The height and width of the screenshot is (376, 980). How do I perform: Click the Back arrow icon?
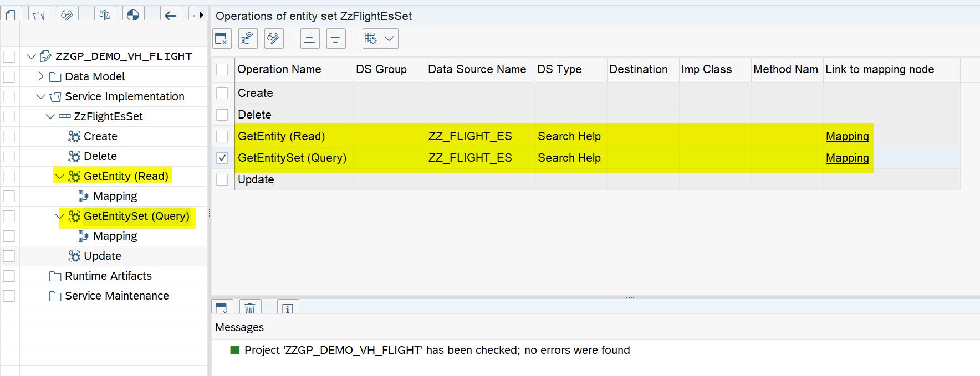click(171, 14)
